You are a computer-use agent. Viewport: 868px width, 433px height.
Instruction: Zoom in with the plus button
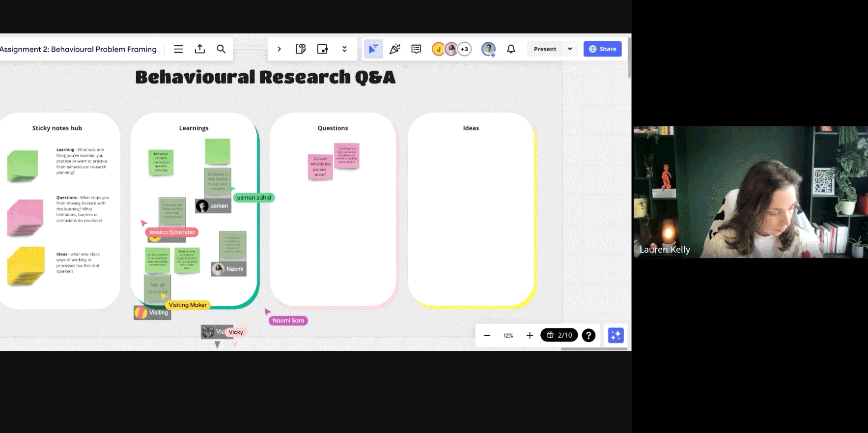pyautogui.click(x=530, y=336)
